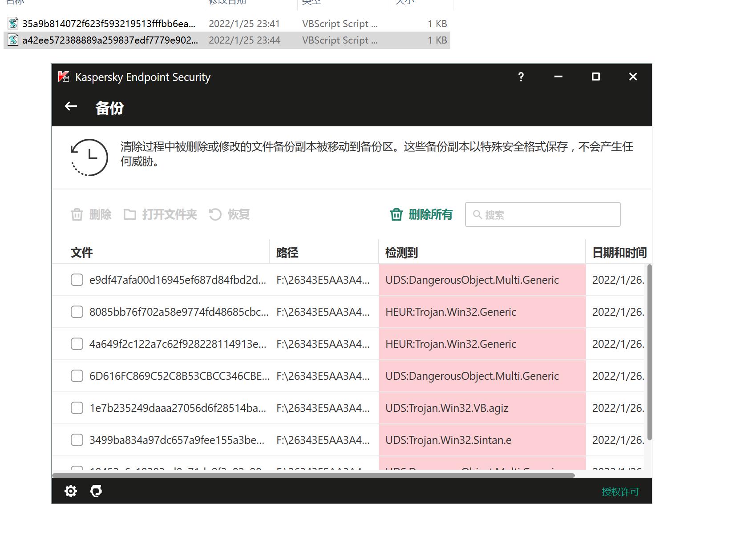Click UDS:Trojan.Win32.VB.agiz detection cell

pyautogui.click(x=482, y=408)
